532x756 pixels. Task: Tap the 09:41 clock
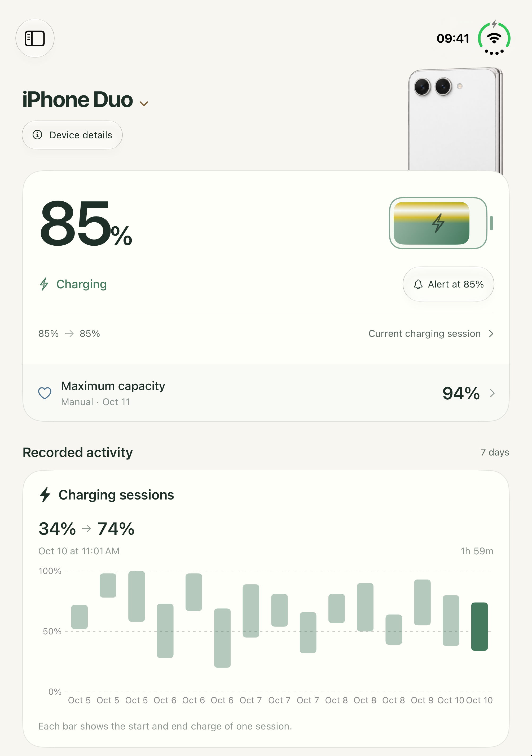coord(453,38)
